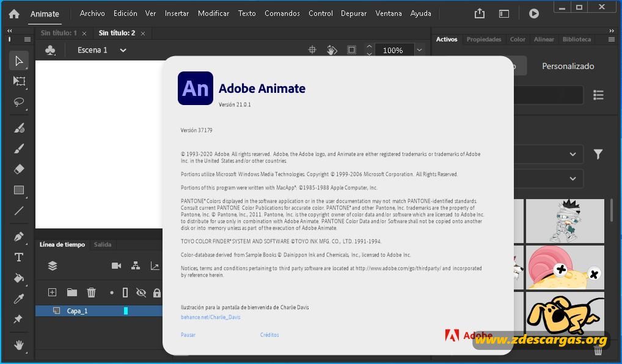The height and width of the screenshot is (364, 622).
Task: Open the tools panel options menu icon
Action: coord(27,39)
